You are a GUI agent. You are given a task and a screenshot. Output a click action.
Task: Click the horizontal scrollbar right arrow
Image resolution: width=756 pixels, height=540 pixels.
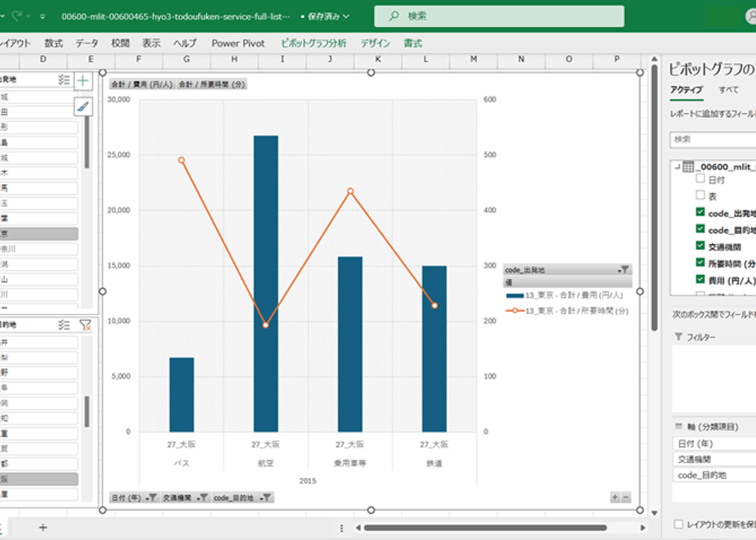point(642,528)
